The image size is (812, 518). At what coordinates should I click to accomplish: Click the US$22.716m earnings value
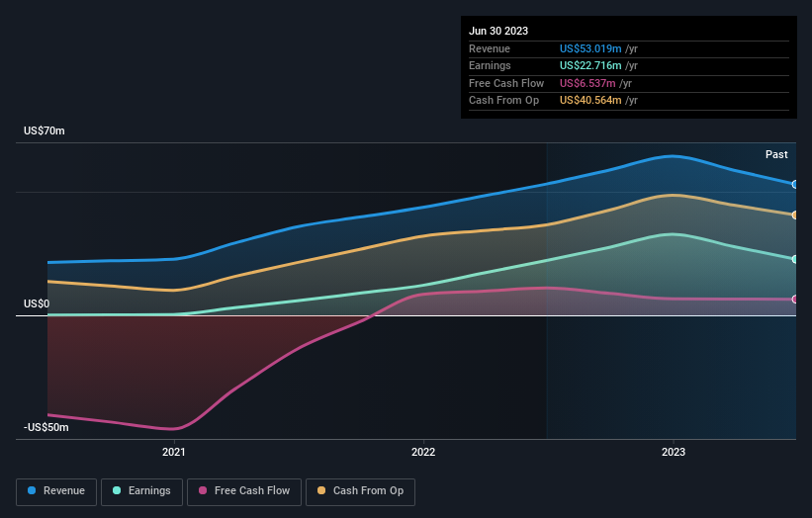pyautogui.click(x=590, y=65)
